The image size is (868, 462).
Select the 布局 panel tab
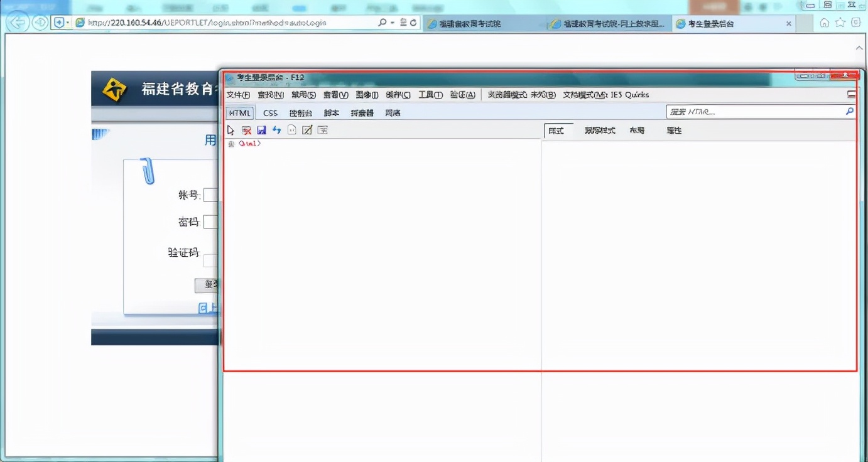coord(636,130)
